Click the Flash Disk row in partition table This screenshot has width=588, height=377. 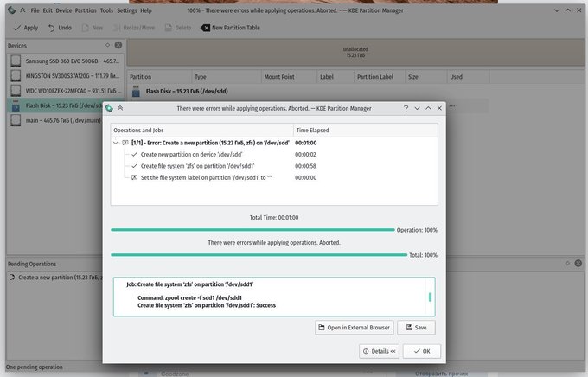[x=308, y=91]
